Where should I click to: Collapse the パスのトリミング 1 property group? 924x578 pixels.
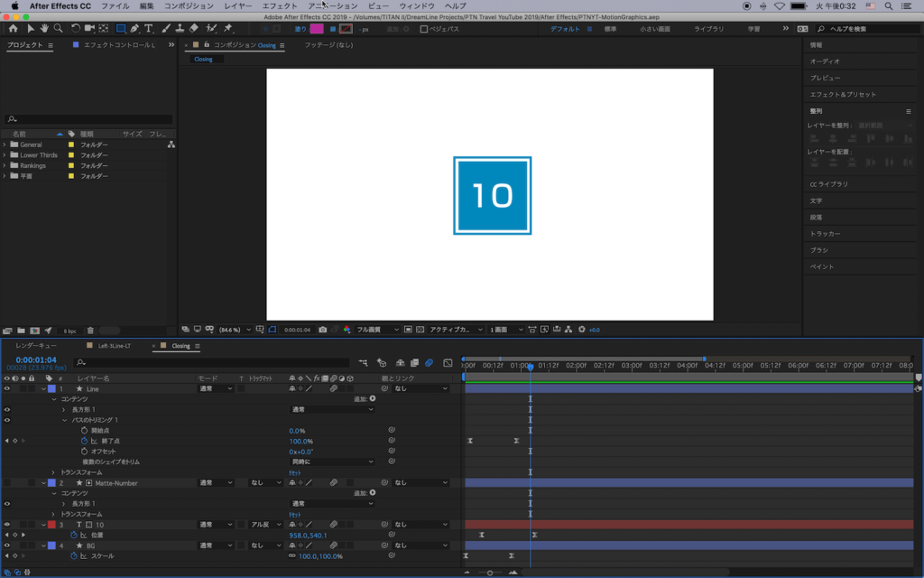coord(64,420)
